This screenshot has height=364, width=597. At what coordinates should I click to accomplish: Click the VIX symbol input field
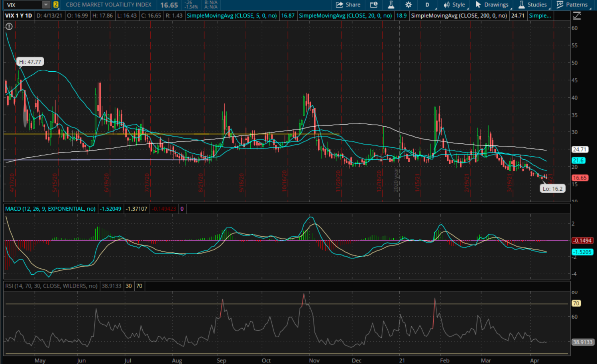click(23, 5)
